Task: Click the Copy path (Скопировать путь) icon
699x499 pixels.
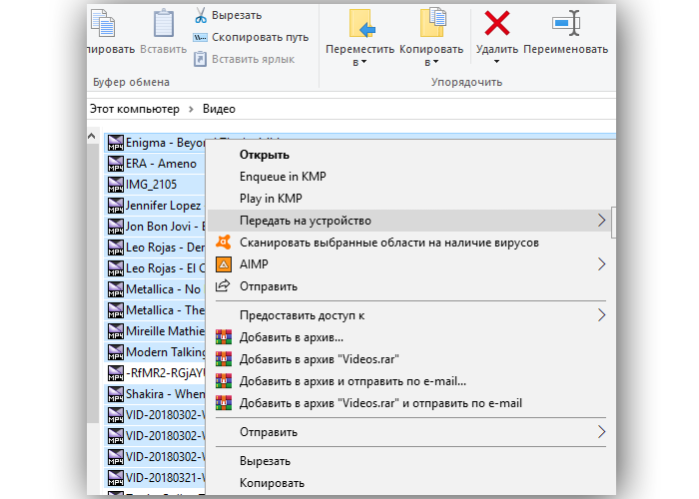Action: pos(200,37)
